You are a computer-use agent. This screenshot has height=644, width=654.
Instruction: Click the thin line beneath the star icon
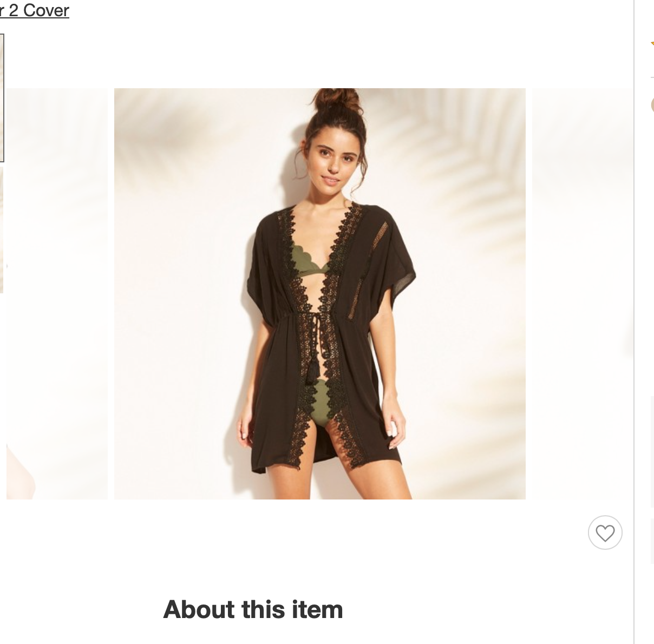pos(652,77)
